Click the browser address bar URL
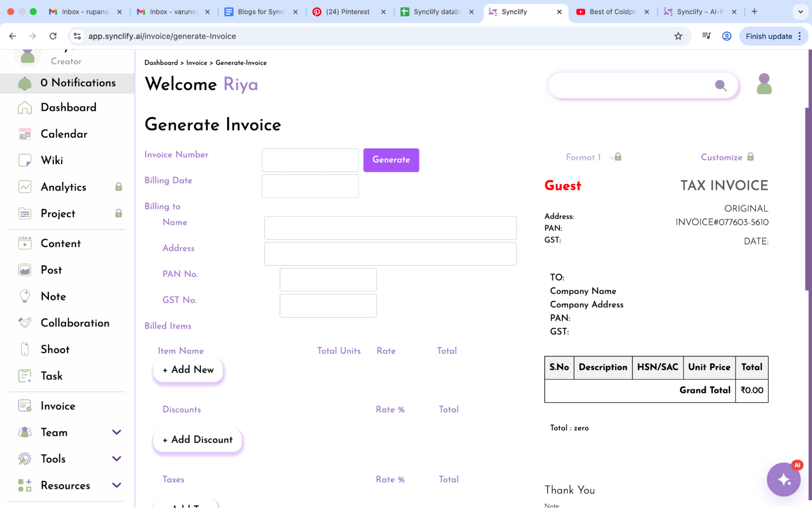This screenshot has width=812, height=508. 162,36
